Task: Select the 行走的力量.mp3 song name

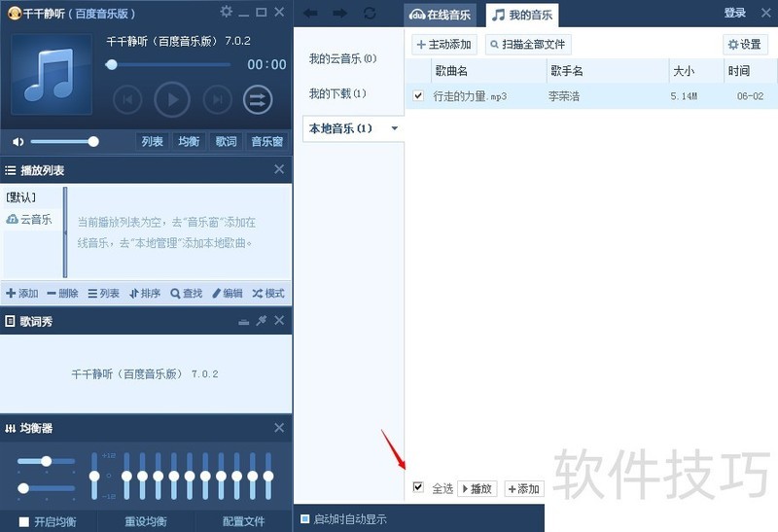Action: click(470, 96)
